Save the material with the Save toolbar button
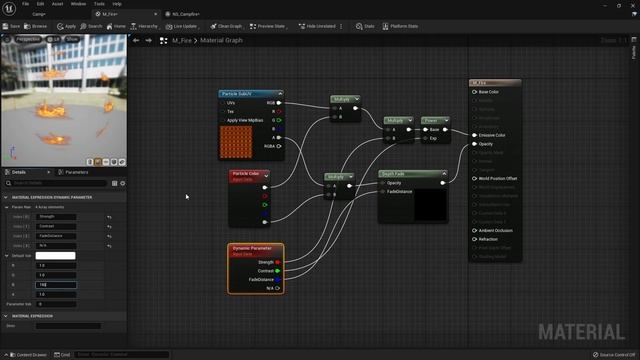Viewport: 640px width, 360px height. pyautogui.click(x=11, y=26)
